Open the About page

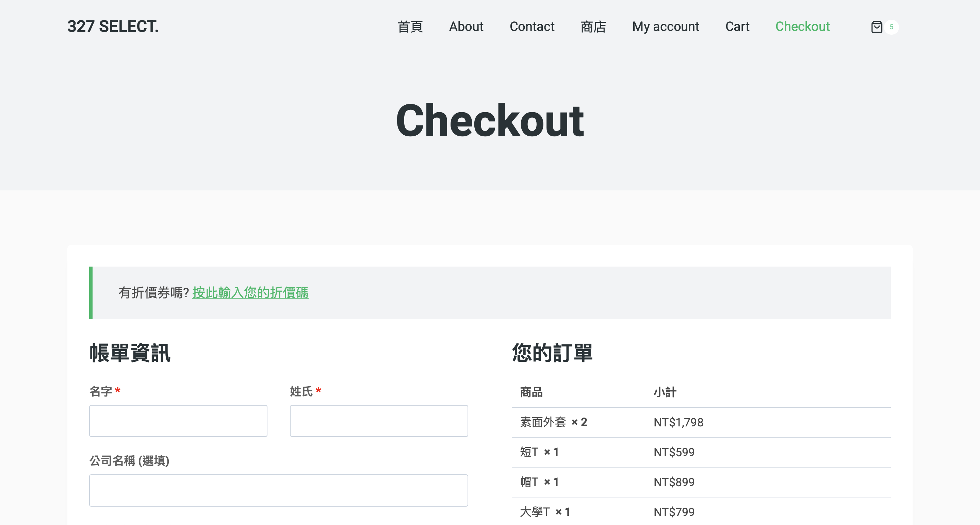[x=466, y=27]
